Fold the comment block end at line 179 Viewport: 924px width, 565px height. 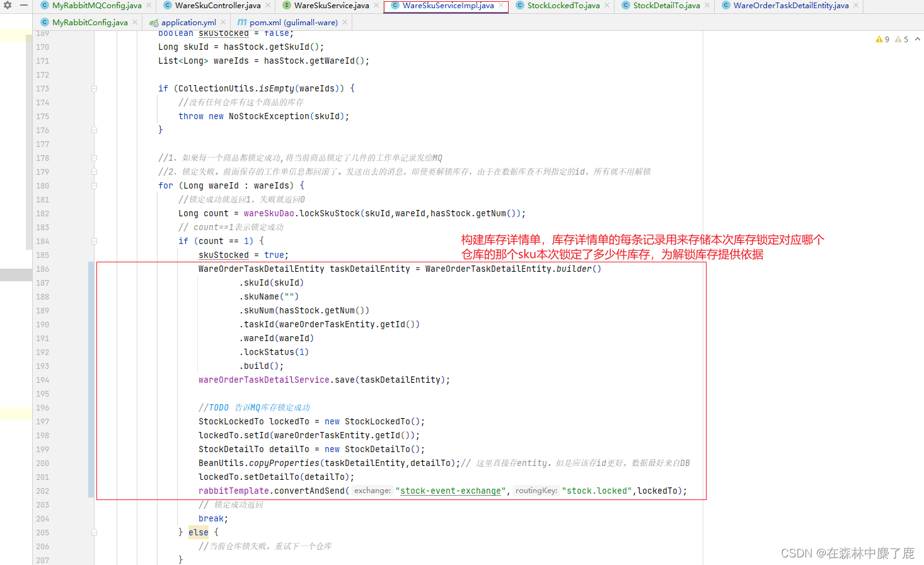click(94, 172)
